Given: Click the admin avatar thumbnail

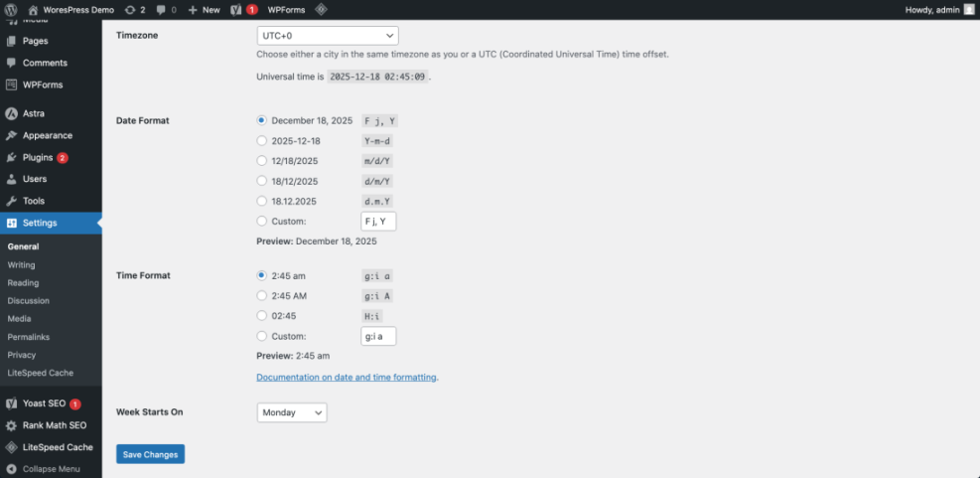Looking at the screenshot, I should pos(968,9).
